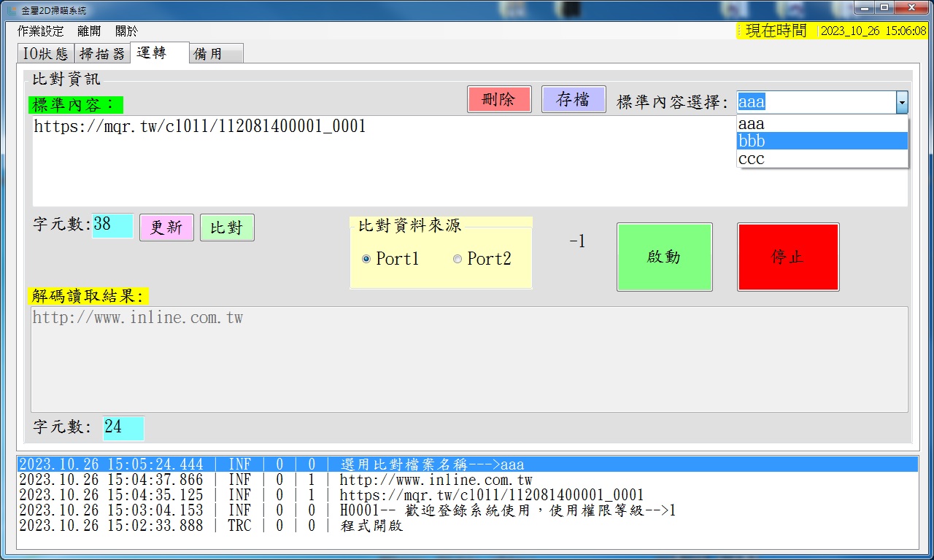Select log row 15:04:35.125 with mqr.tw URL
Screen dimensions: 934x560
pyautogui.click(x=467, y=495)
